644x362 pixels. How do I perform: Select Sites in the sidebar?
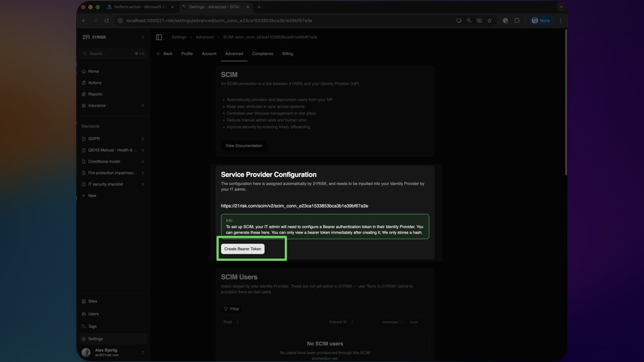tap(92, 301)
